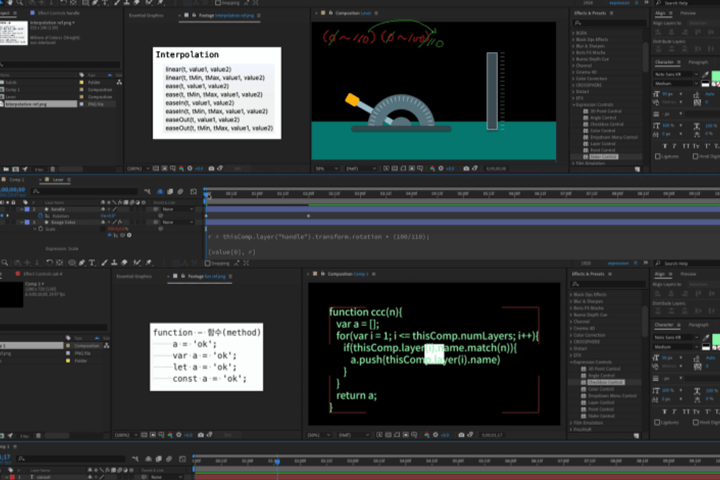The height and width of the screenshot is (480, 720).
Task: Switch to Comp 1 tab in upper timeline
Action: tap(17, 180)
